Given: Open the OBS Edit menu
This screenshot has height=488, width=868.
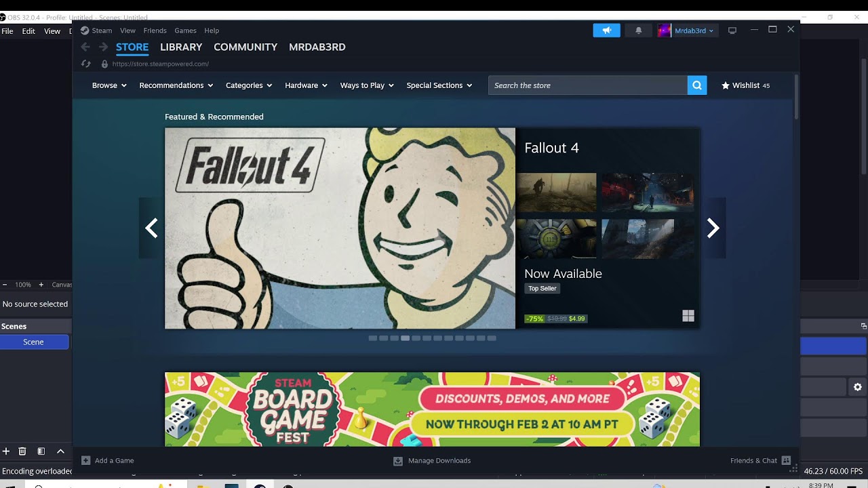Looking at the screenshot, I should 28,31.
